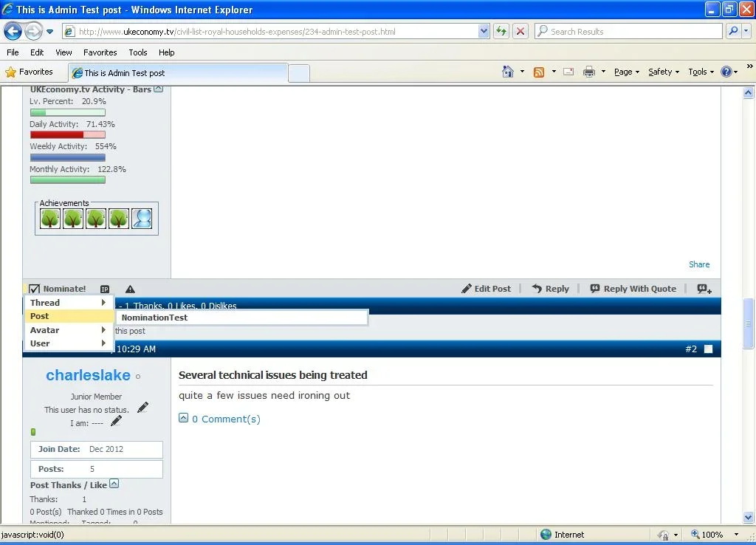Screen dimensions: 756x545
Task: Open the Page dropdown menu
Action: tap(626, 72)
